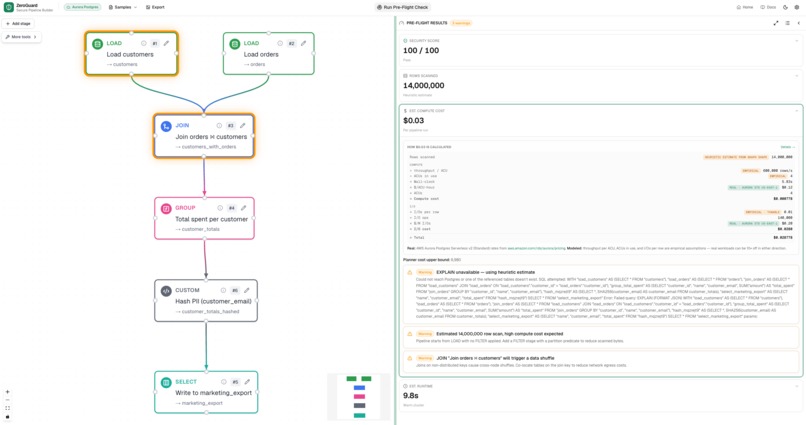This screenshot has height=425, width=806.
Task: Zoom in on canvas with plus control
Action: pyautogui.click(x=7, y=392)
